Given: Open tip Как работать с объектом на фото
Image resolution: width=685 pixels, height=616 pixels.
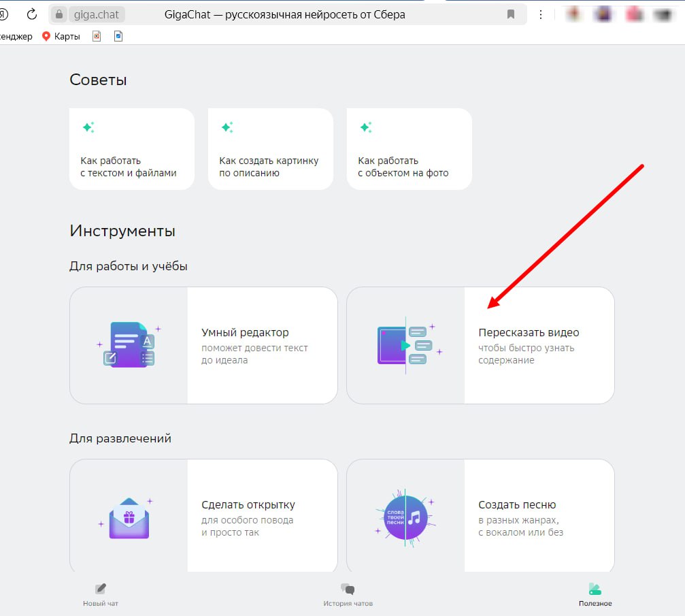Looking at the screenshot, I should 410,149.
